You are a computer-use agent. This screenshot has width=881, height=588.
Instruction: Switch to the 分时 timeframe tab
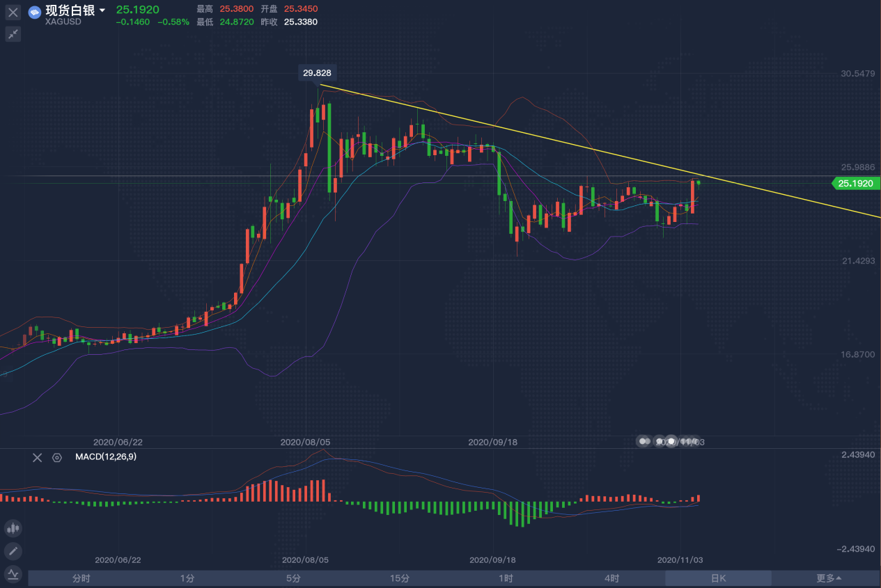pos(81,578)
